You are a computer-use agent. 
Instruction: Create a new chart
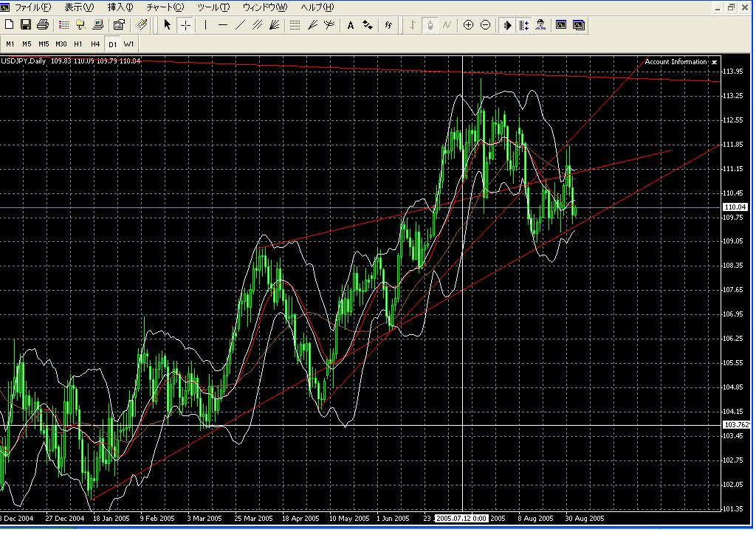click(x=9, y=24)
